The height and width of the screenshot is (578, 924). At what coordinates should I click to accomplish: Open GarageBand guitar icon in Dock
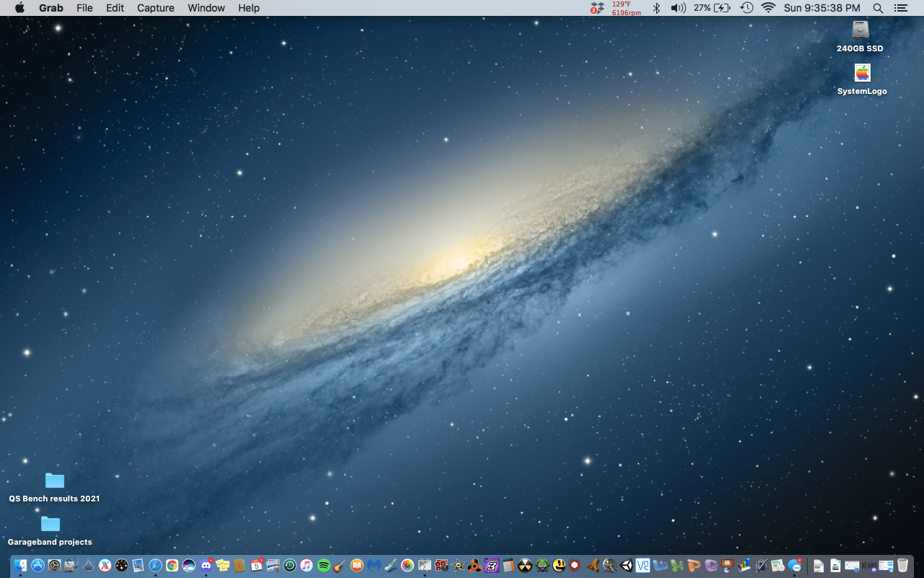point(340,566)
